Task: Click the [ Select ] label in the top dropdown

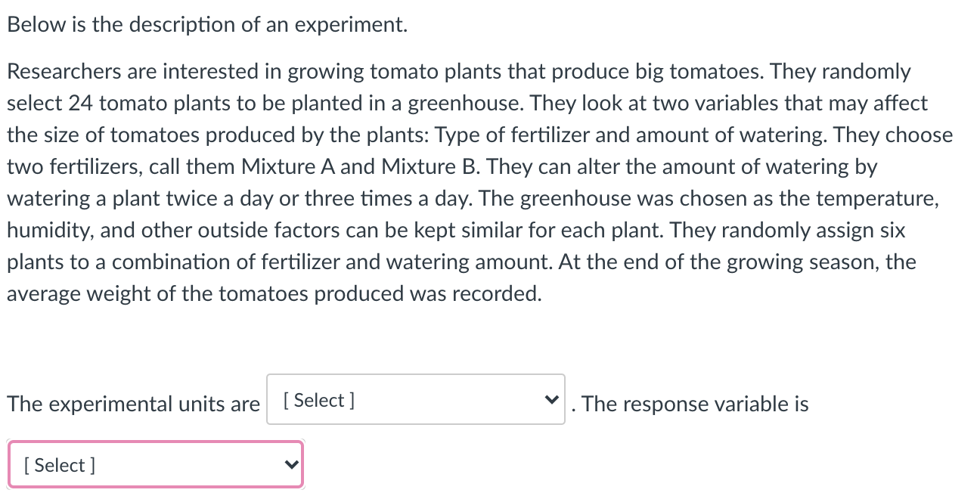Action: pos(321,400)
